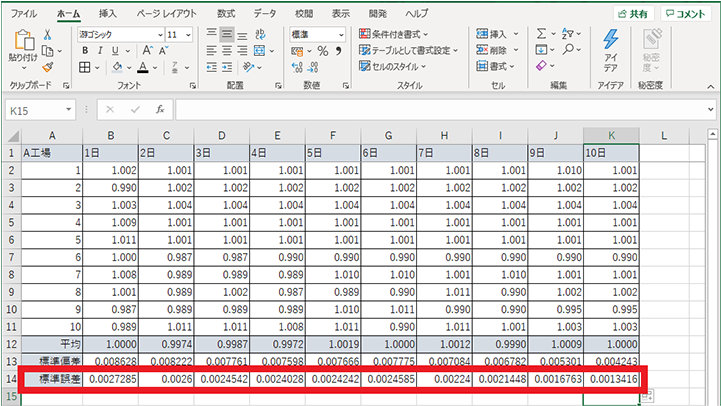Click Format cells (書式) button
Viewport: 721px width, 406px height.
point(495,66)
